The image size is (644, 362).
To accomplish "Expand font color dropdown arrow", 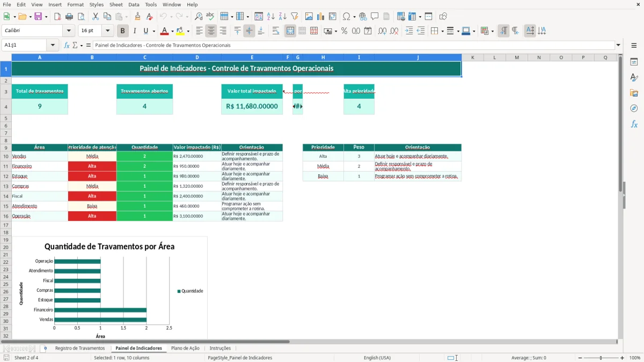I will coord(172,31).
